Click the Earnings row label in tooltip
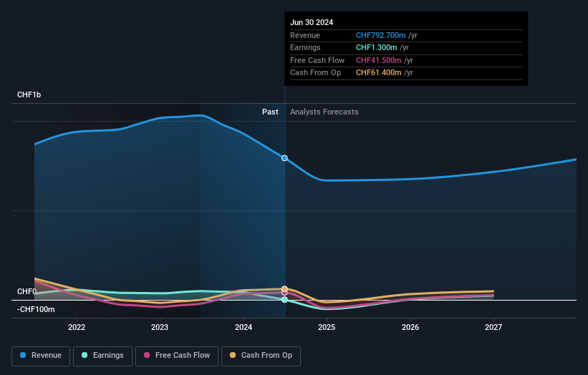The height and width of the screenshot is (375, 588). [305, 47]
